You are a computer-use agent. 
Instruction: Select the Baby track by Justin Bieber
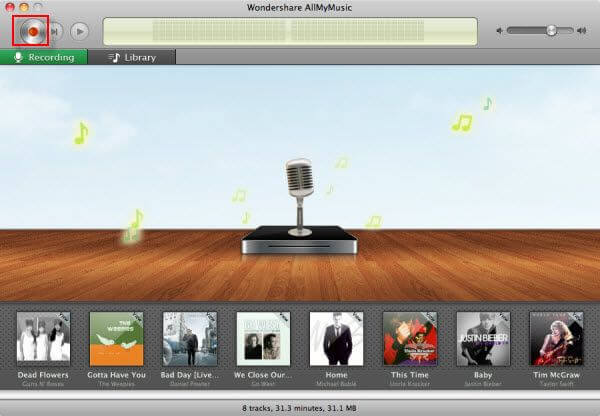pos(483,338)
